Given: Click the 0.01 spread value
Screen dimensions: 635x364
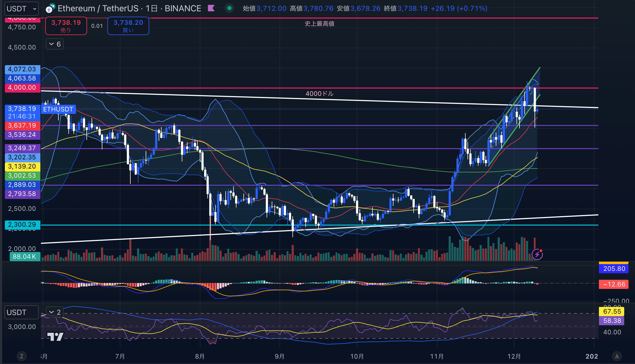Looking at the screenshot, I should (x=97, y=26).
